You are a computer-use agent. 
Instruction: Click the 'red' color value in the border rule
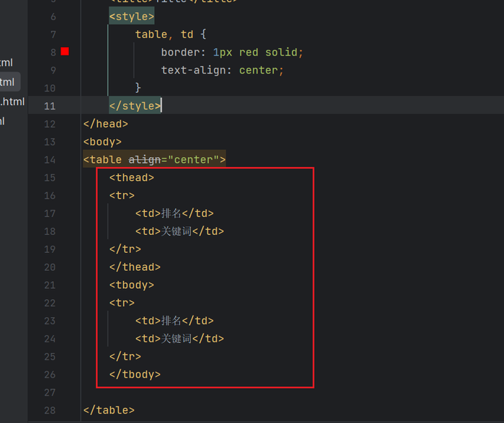(x=248, y=52)
